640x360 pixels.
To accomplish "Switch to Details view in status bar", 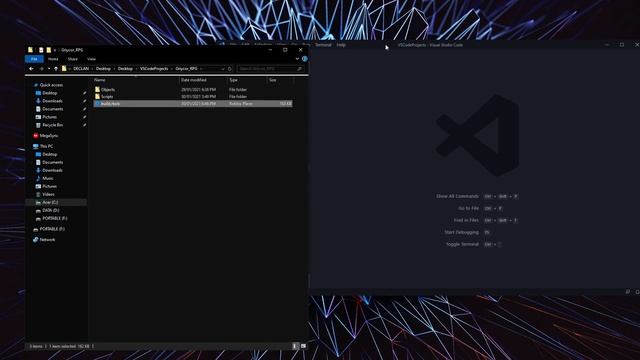I will pos(295,346).
